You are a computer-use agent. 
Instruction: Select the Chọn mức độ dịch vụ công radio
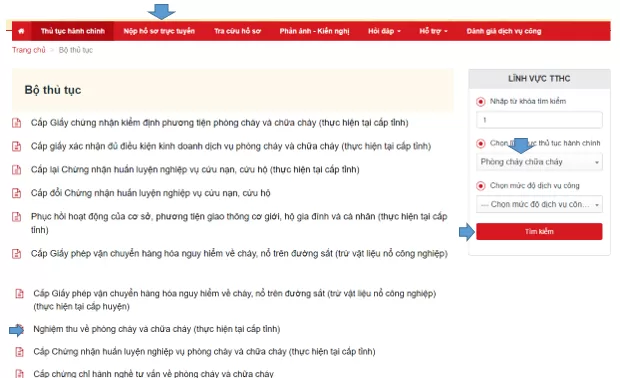point(480,186)
